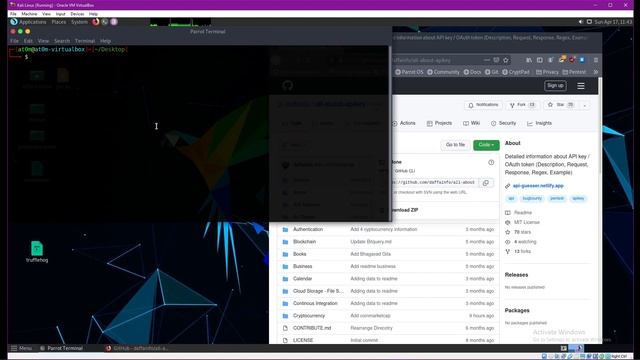
Task: Switch to the Wiki tab
Action: (x=471, y=123)
